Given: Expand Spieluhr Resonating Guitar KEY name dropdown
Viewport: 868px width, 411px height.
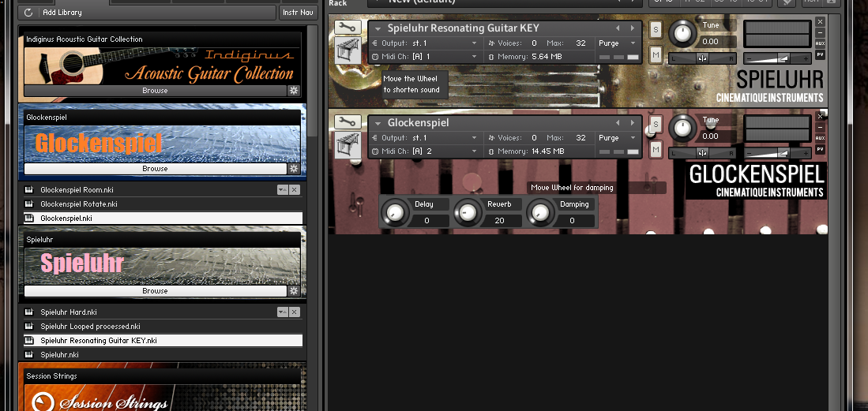Looking at the screenshot, I should 378,28.
